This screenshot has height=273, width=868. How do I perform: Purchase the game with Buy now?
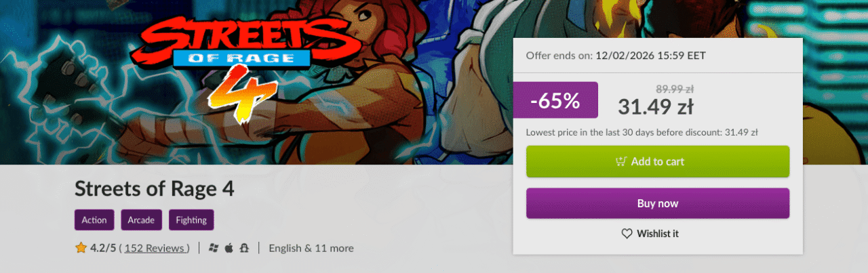click(658, 203)
